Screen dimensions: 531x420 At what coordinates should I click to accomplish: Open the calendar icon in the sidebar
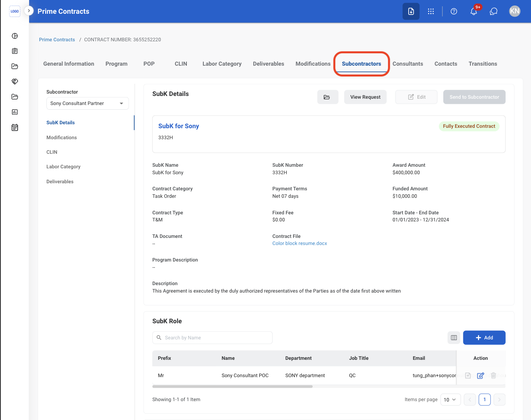click(x=15, y=127)
